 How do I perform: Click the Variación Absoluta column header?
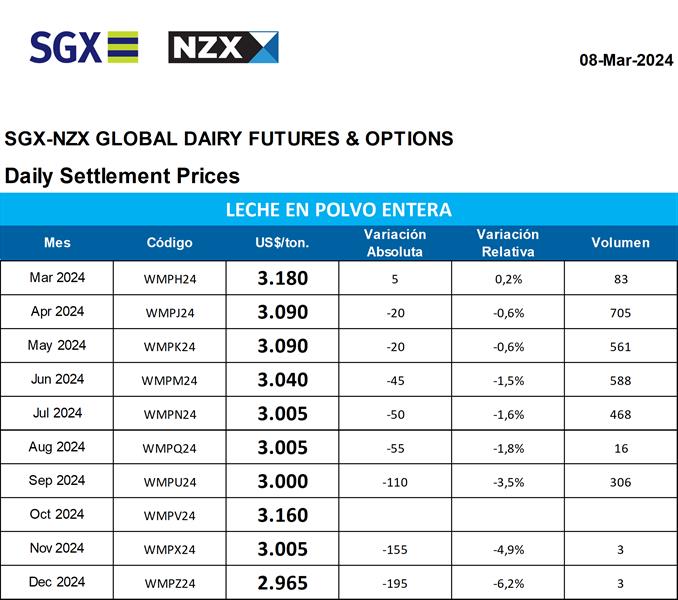pyautogui.click(x=395, y=242)
